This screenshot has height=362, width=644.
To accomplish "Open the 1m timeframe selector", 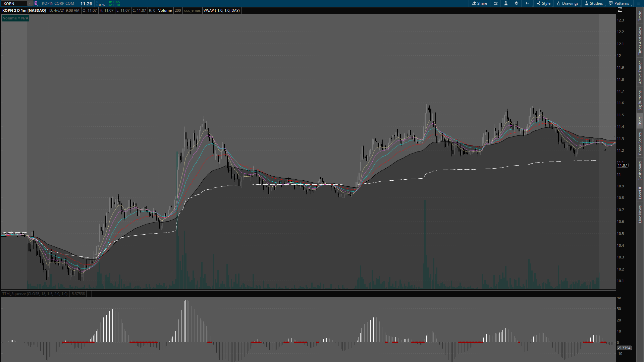I will point(528,3).
